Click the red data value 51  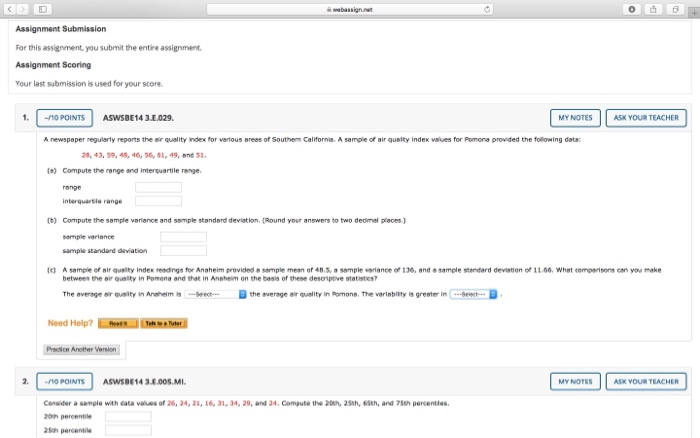click(x=200, y=155)
